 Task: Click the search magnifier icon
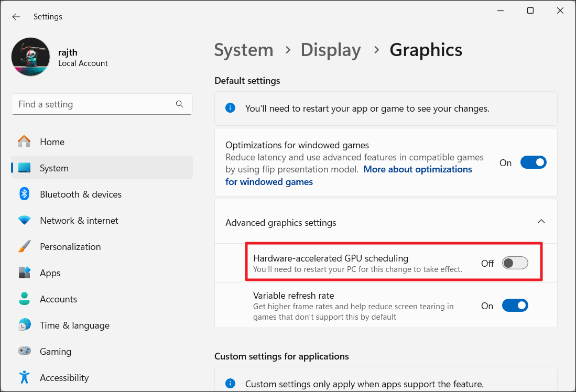(x=180, y=104)
